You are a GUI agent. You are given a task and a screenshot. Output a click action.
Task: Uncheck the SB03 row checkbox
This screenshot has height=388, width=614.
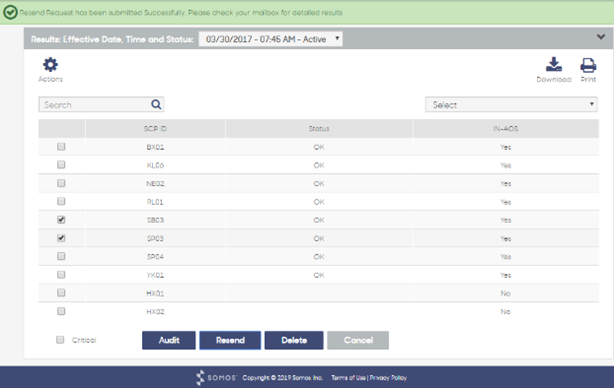(61, 220)
